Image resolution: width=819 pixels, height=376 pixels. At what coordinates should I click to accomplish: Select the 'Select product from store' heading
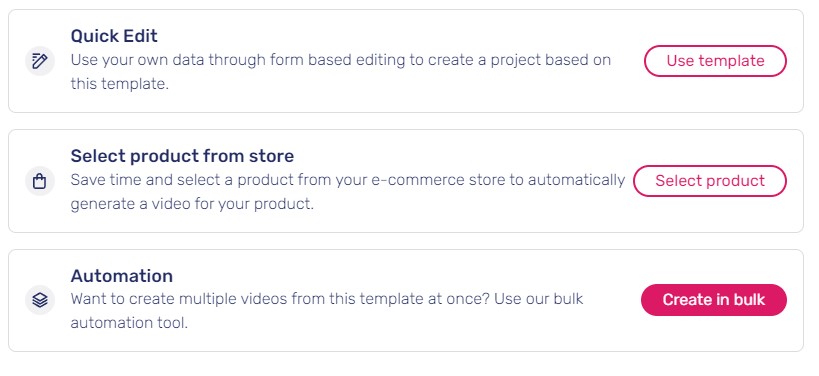pyautogui.click(x=182, y=156)
